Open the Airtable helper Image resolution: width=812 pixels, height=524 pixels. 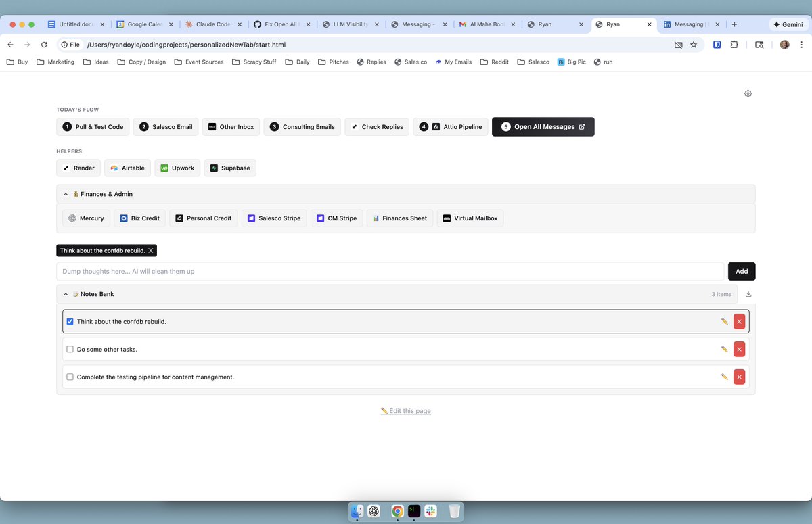tap(127, 168)
